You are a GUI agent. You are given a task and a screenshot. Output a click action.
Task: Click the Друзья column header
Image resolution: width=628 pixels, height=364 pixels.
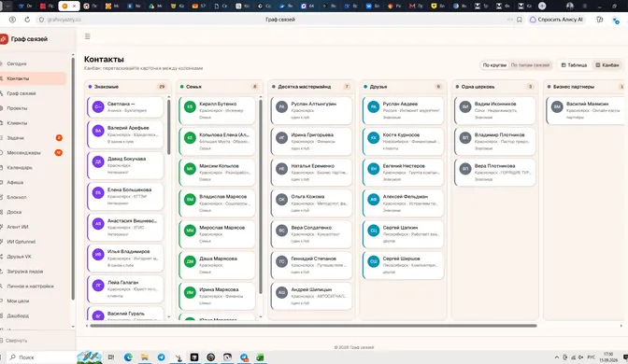[403, 87]
